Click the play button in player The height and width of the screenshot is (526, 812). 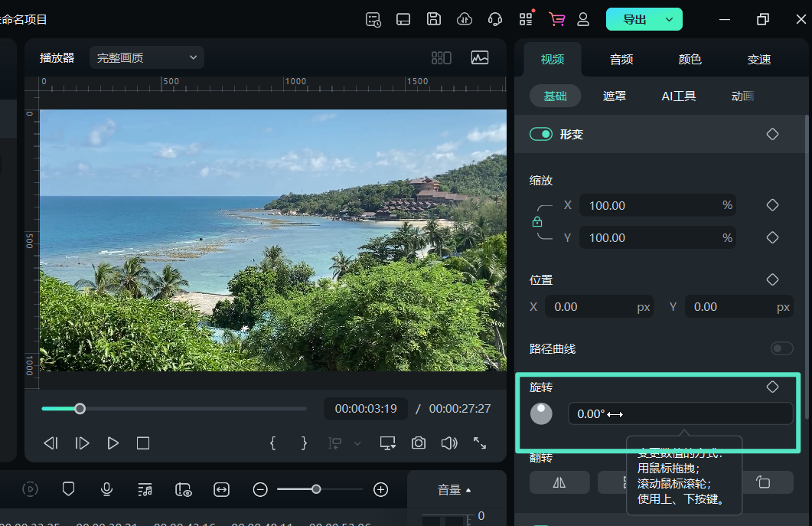[x=113, y=443]
